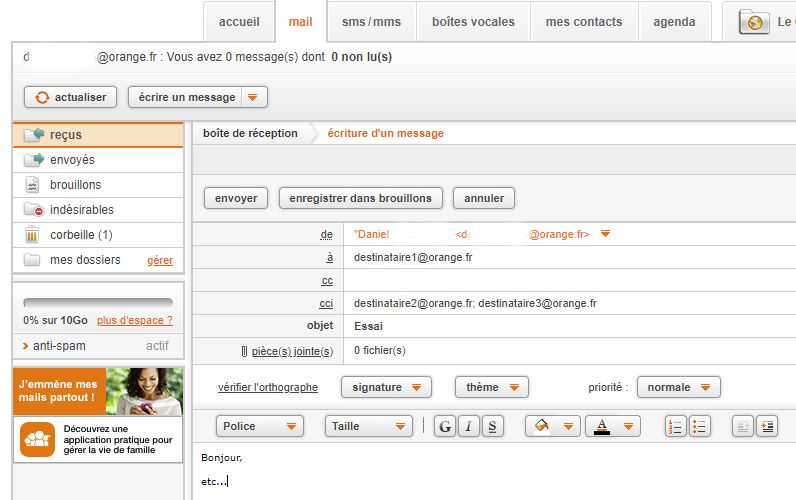Insert a bulleted list
Image resolution: width=796 pixels, height=500 pixels.
(x=699, y=426)
